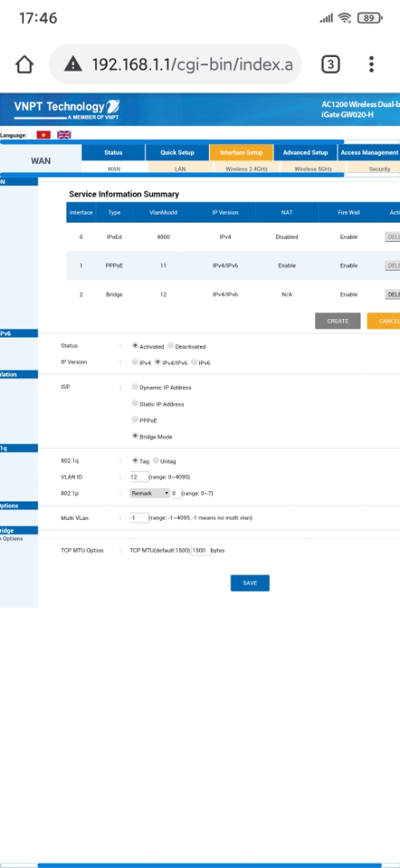The height and width of the screenshot is (868, 400).
Task: Click the CREATE button
Action: pos(337,321)
